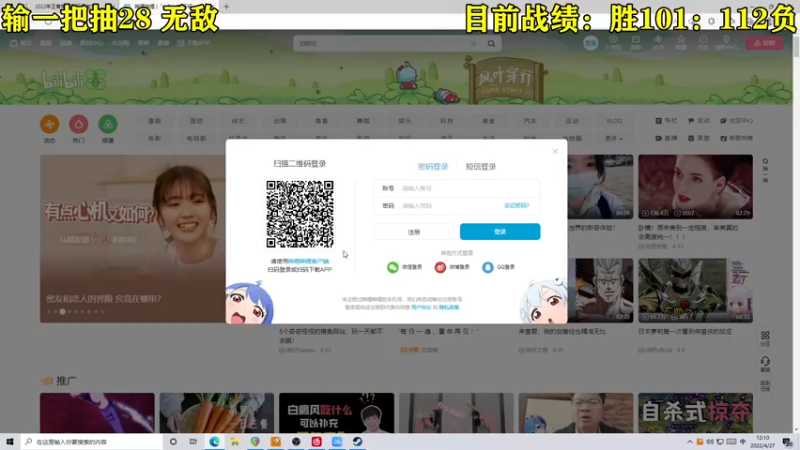The image size is (800, 450).
Task: Open the green 频道 circle icon
Action: [108, 124]
